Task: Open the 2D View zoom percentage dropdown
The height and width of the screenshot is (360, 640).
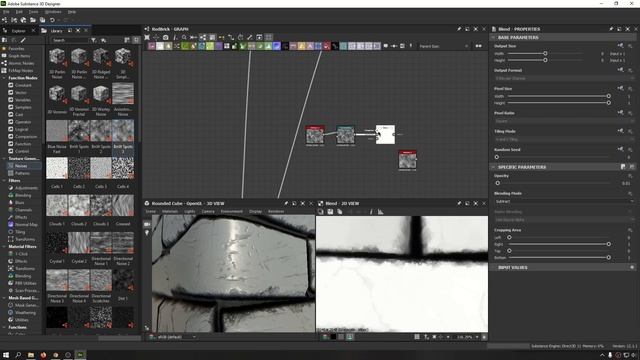Action: coord(477,337)
